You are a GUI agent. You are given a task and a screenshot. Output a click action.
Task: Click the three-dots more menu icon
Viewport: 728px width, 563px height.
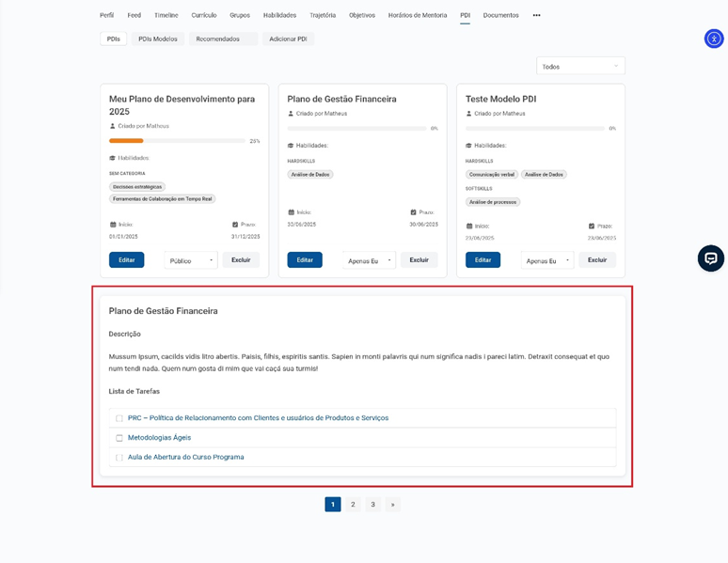point(536,15)
